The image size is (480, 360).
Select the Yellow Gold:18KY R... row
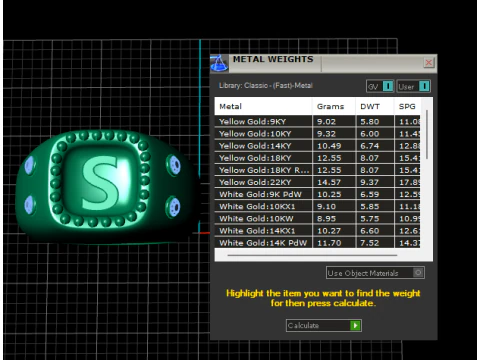point(317,170)
